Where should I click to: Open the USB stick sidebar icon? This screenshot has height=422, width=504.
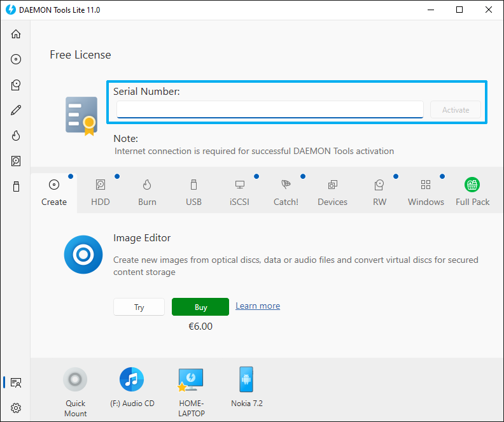[x=16, y=186]
